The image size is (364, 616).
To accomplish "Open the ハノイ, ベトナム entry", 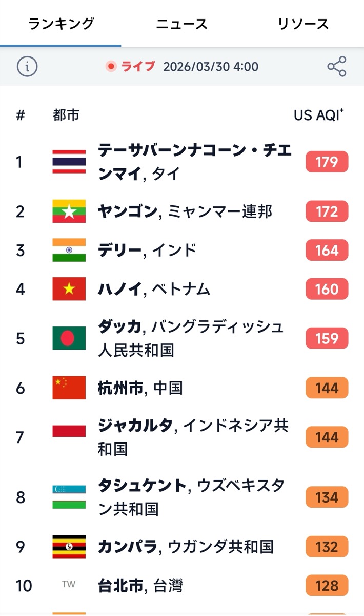I will [154, 290].
